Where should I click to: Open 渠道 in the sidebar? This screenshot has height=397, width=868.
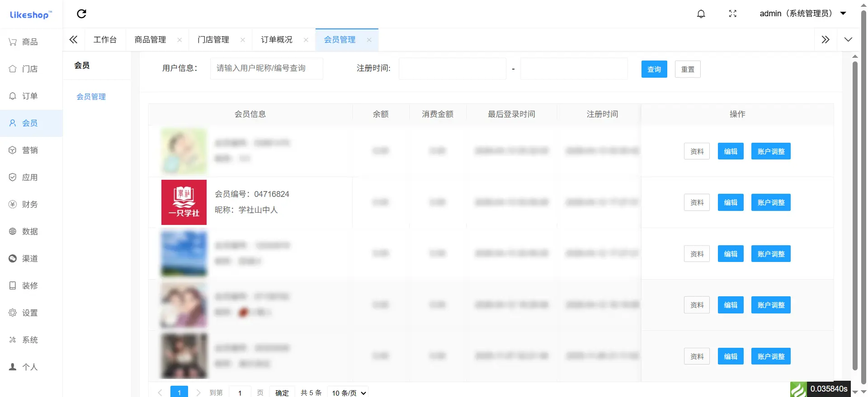click(31, 259)
